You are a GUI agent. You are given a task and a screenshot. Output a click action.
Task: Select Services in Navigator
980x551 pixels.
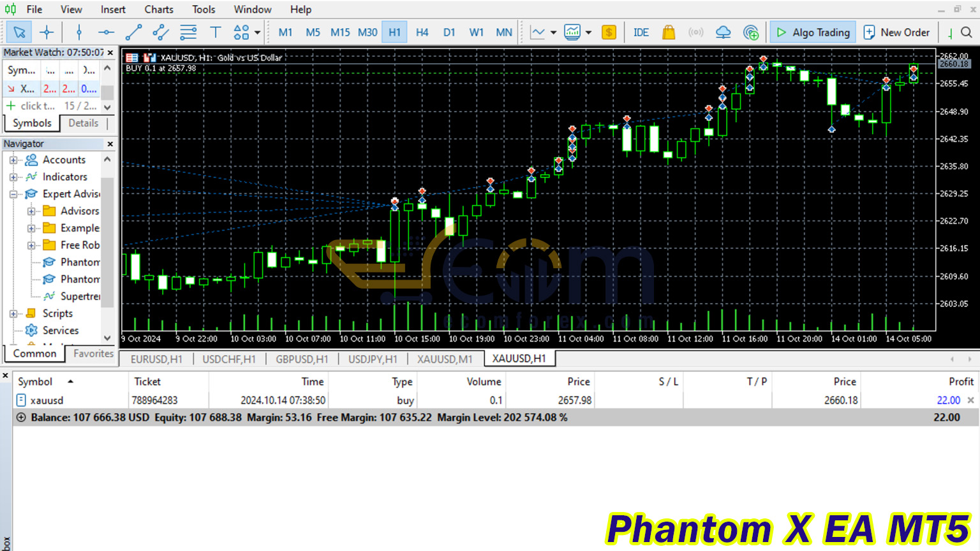pyautogui.click(x=61, y=330)
